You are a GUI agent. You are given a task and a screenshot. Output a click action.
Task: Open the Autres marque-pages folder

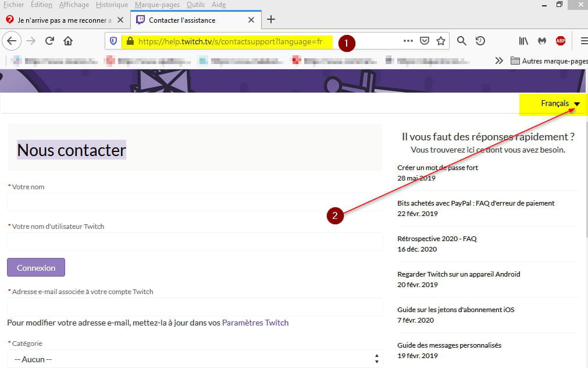click(549, 61)
